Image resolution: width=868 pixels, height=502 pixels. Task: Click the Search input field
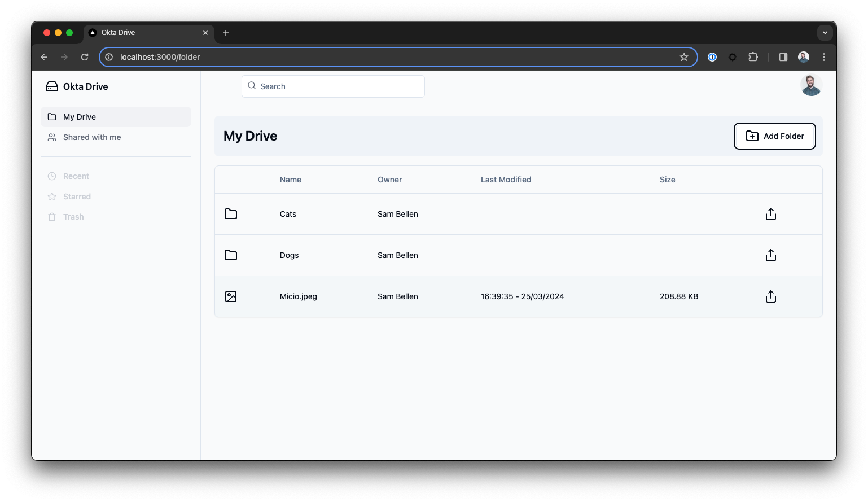pyautogui.click(x=333, y=86)
